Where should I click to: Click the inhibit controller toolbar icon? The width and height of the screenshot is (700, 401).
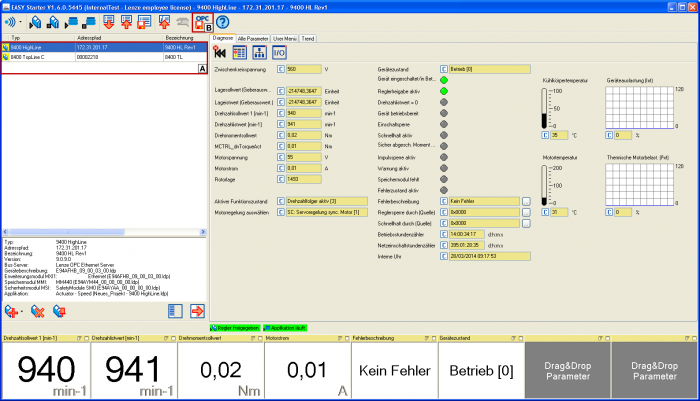52,22
